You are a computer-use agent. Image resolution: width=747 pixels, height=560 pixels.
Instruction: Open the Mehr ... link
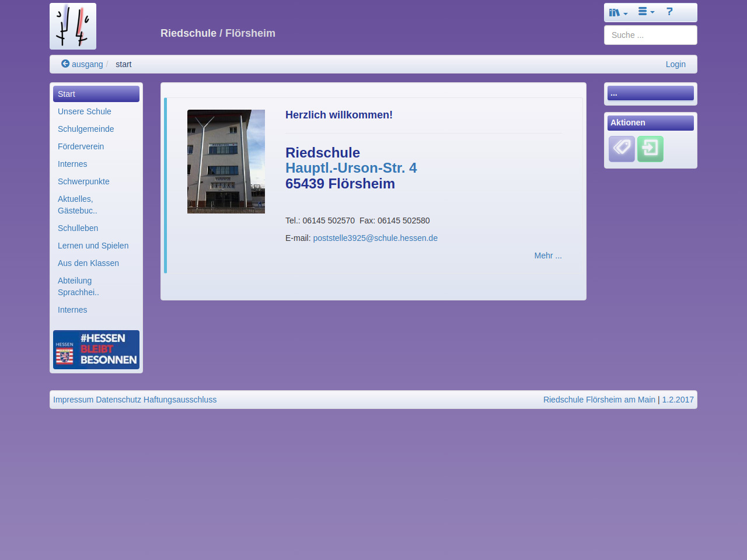548,256
